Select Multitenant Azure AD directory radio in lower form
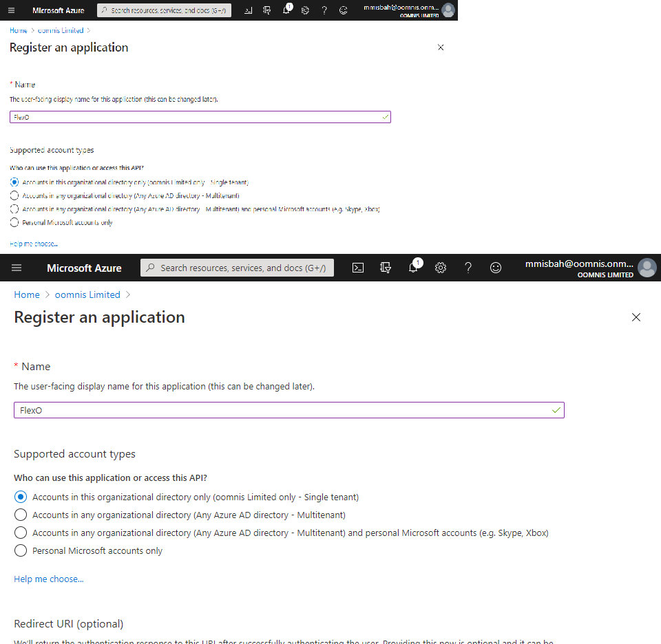This screenshot has width=661, height=644. 21,515
